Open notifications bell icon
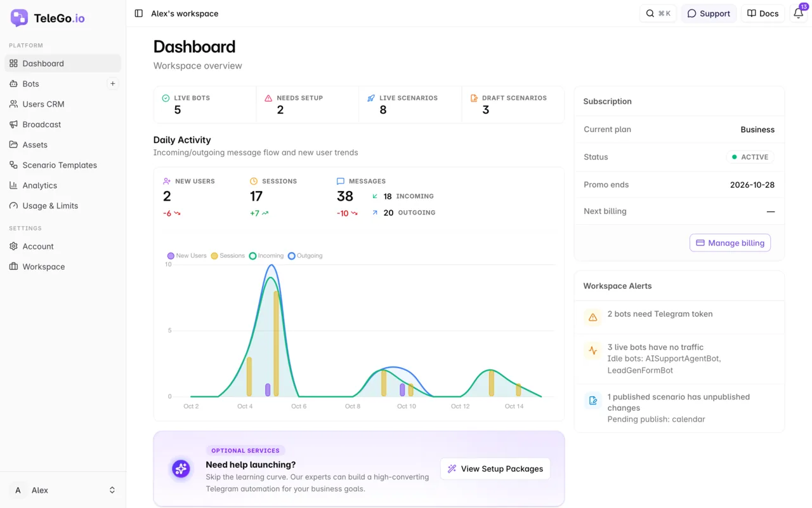 tap(799, 13)
